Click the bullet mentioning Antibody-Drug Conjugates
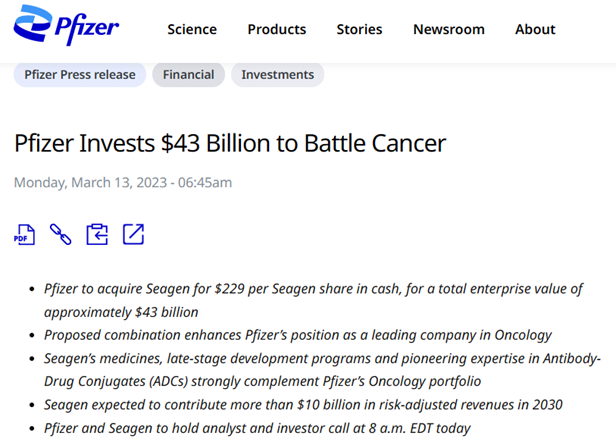The width and height of the screenshot is (616, 442). click(x=322, y=370)
